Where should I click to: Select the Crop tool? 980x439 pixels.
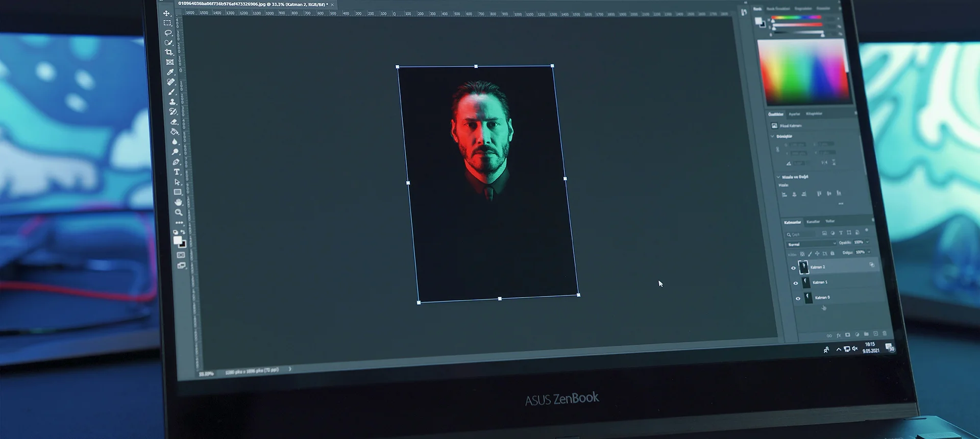(x=169, y=52)
